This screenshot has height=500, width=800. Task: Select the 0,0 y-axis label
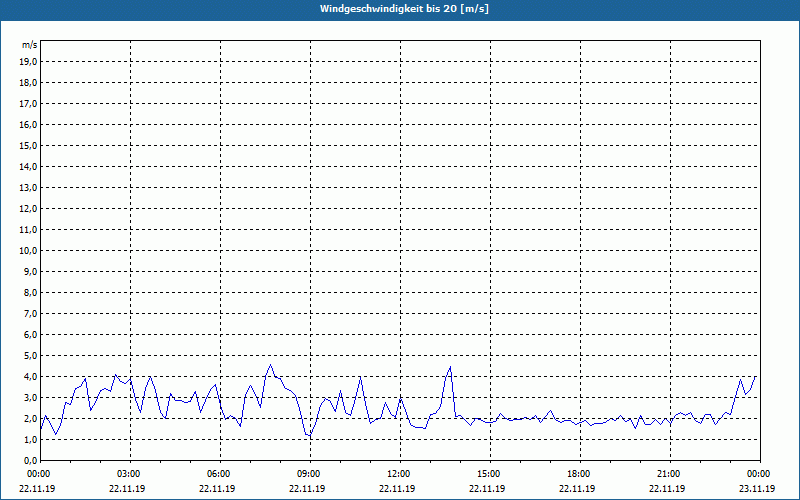click(x=32, y=461)
